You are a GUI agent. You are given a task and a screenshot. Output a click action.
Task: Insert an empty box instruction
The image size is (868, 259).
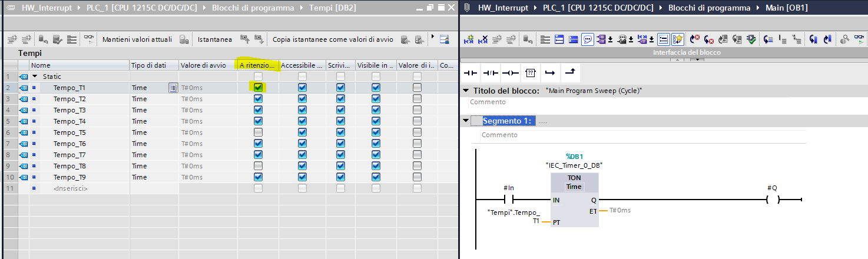click(531, 73)
